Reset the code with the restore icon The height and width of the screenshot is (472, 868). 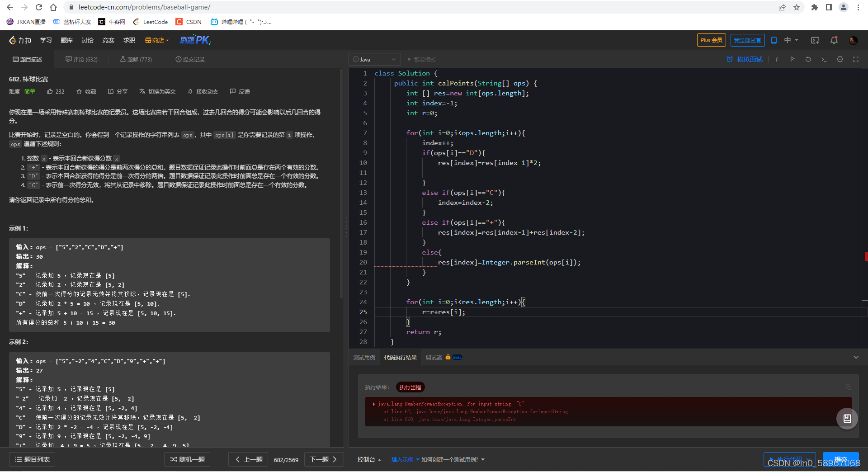point(808,59)
